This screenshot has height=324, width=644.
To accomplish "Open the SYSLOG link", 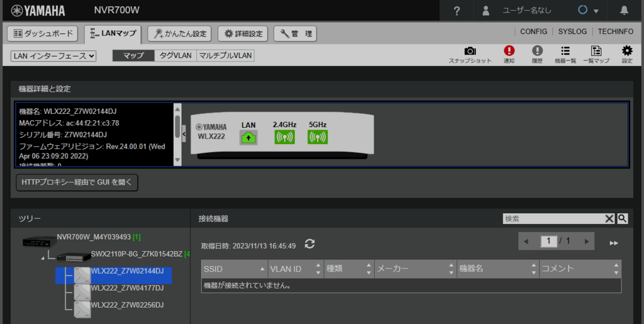I will pyautogui.click(x=572, y=31).
